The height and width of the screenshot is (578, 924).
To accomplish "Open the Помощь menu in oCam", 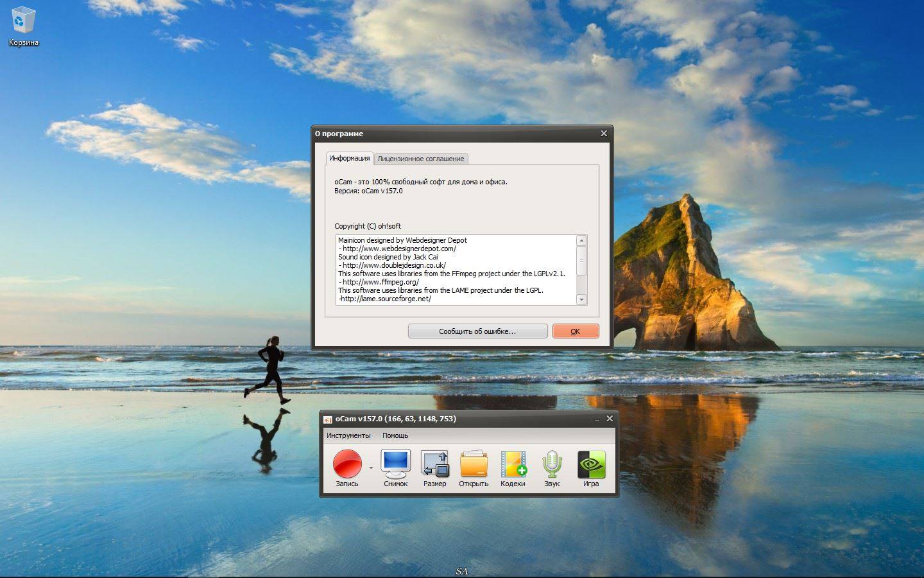I will click(x=395, y=435).
